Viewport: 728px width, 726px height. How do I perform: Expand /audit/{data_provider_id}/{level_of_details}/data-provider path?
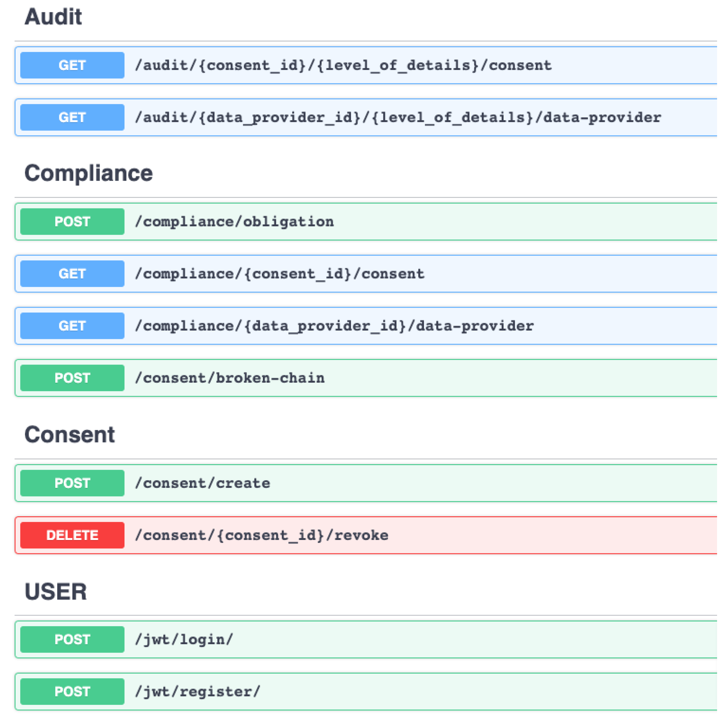click(x=398, y=118)
